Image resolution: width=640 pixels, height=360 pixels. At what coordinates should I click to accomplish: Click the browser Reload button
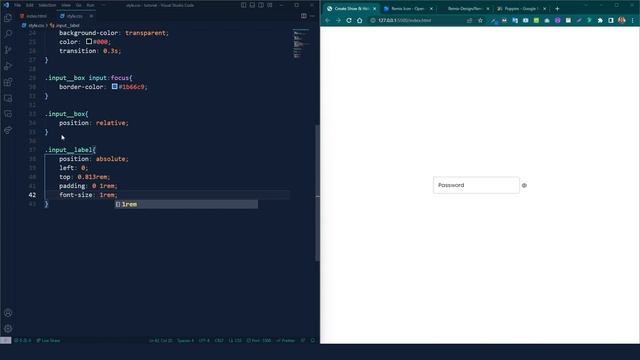click(349, 20)
